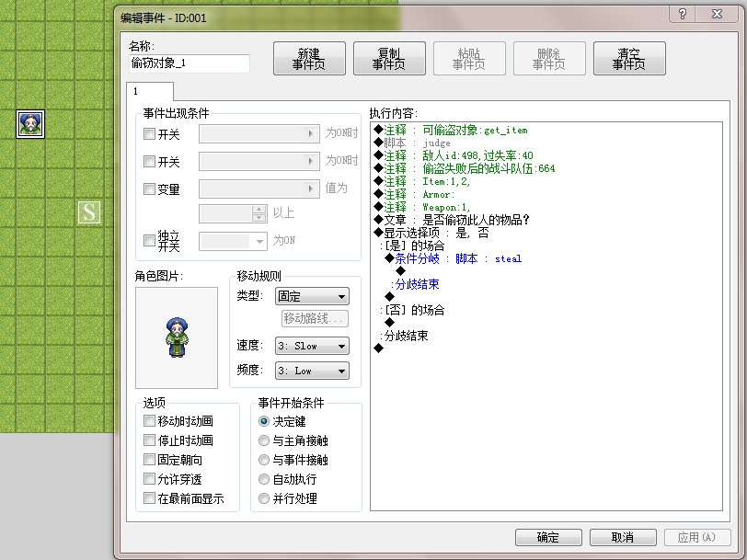The height and width of the screenshot is (560, 747).
Task: Select the [否] 的场合 branch line
Action: (412, 310)
